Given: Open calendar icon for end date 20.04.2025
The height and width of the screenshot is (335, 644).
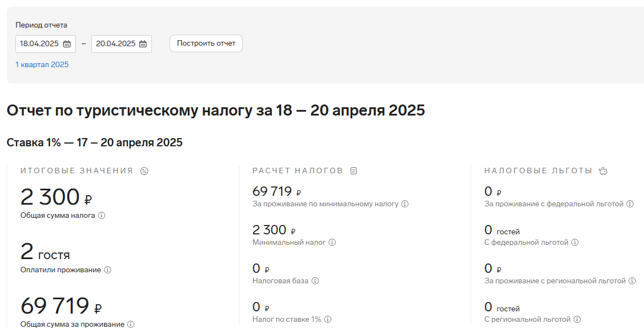Looking at the screenshot, I should pyautogui.click(x=143, y=44).
